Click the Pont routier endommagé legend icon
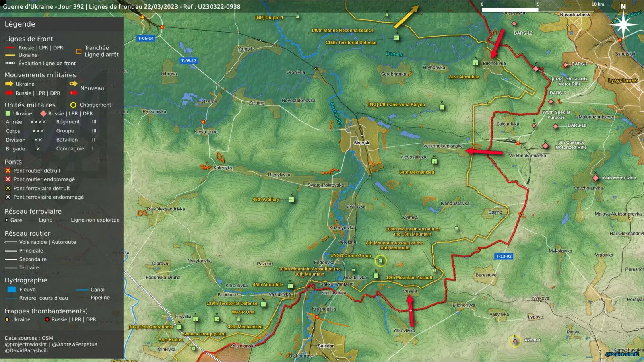The width and height of the screenshot is (644, 362). pyautogui.click(x=8, y=179)
